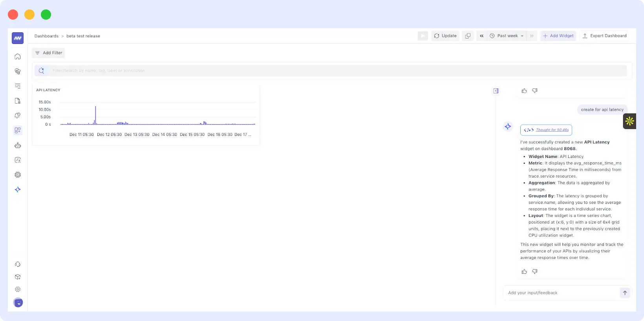Click the duplicate dashboard copy icon
The image size is (644, 321).
click(468, 36)
